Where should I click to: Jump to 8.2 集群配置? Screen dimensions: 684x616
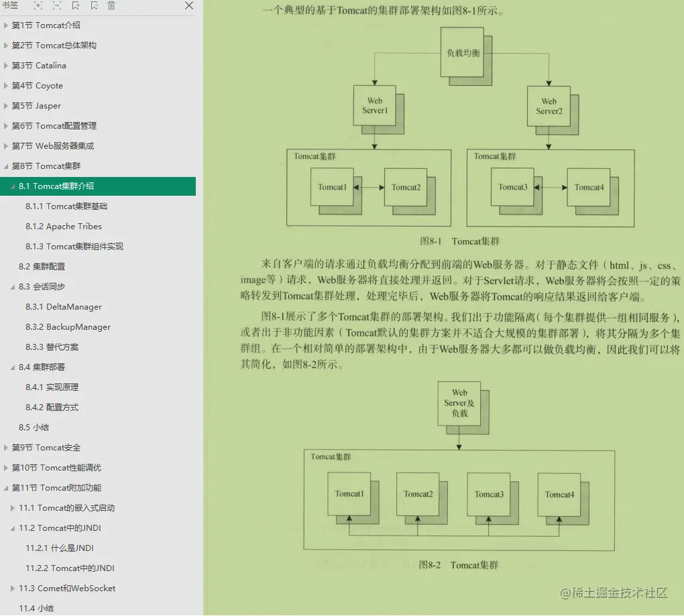42,266
